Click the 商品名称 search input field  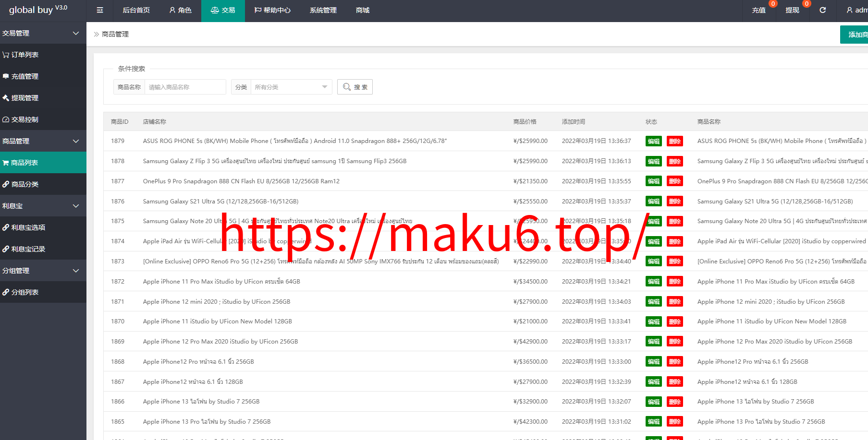185,87
